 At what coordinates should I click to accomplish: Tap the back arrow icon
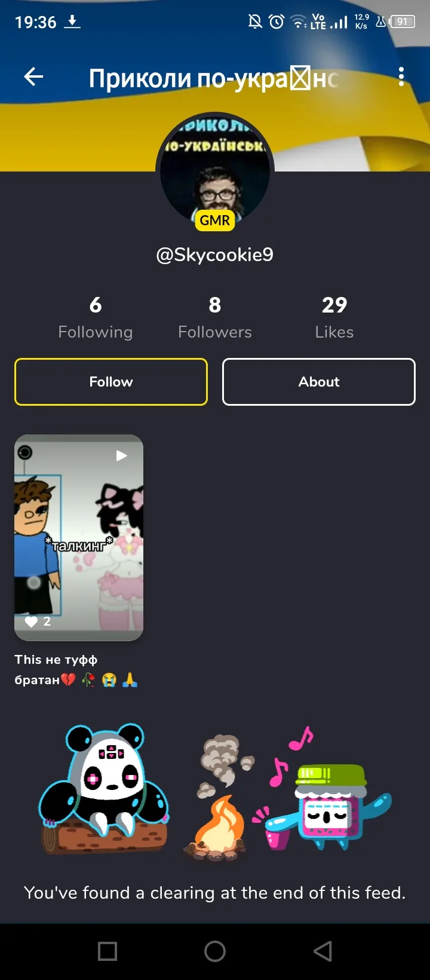33,76
